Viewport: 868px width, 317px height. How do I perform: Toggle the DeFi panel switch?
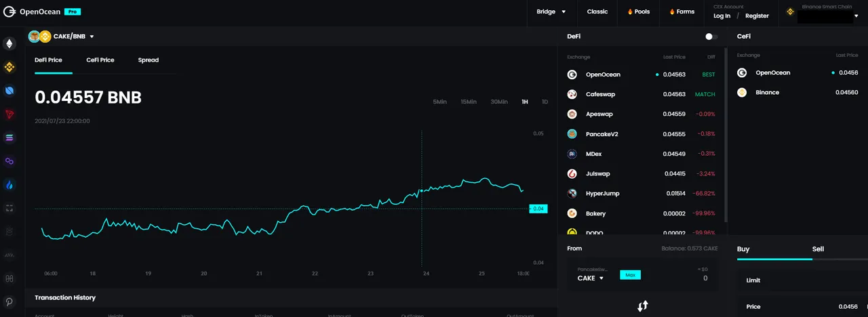coord(711,37)
